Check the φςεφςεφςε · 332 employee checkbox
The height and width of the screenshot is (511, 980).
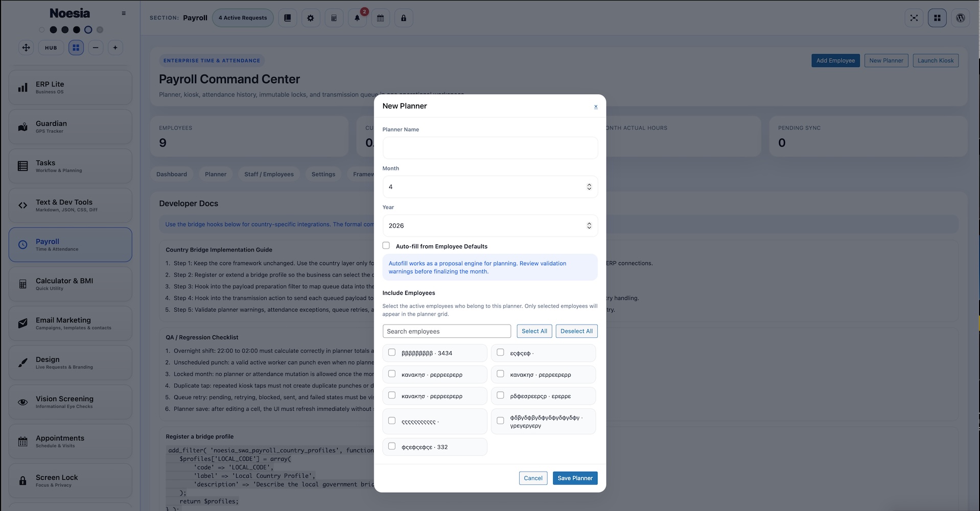(392, 447)
